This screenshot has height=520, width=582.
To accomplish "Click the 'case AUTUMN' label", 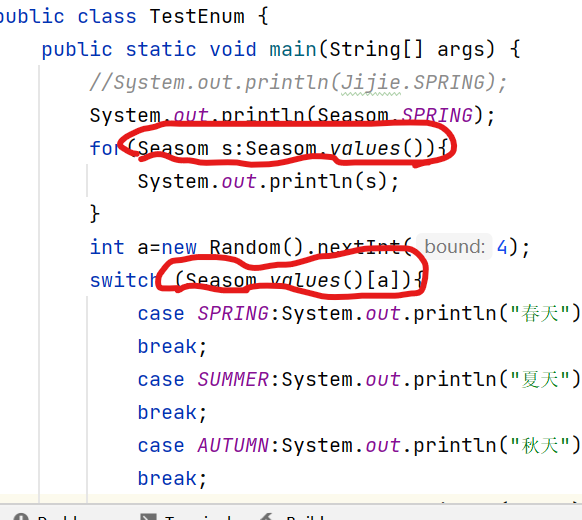I will (203, 445).
